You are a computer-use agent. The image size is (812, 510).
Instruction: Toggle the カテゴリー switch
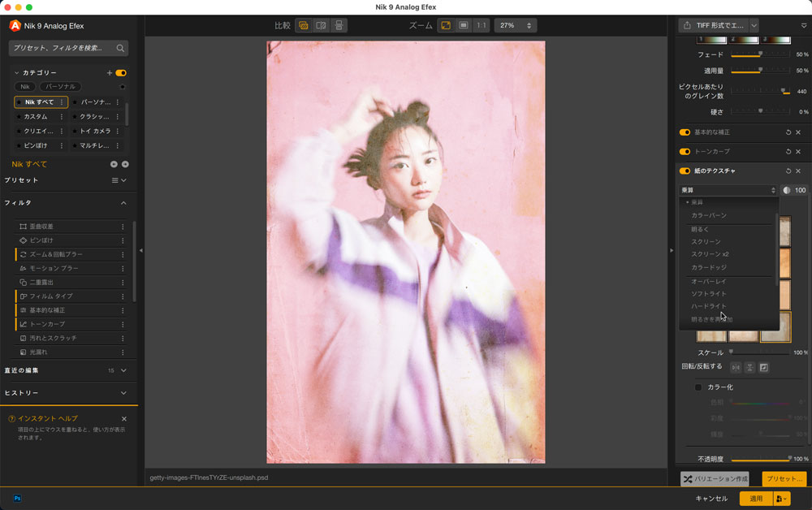[121, 73]
